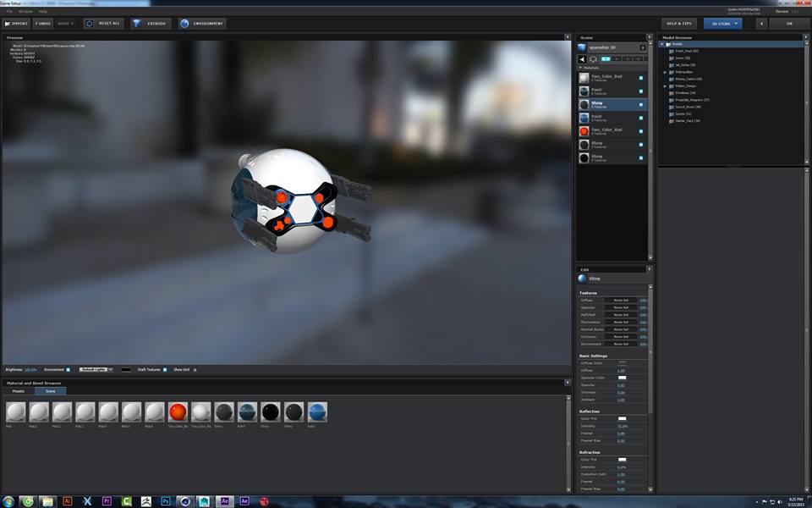Switch to the Presets tab

coord(18,391)
